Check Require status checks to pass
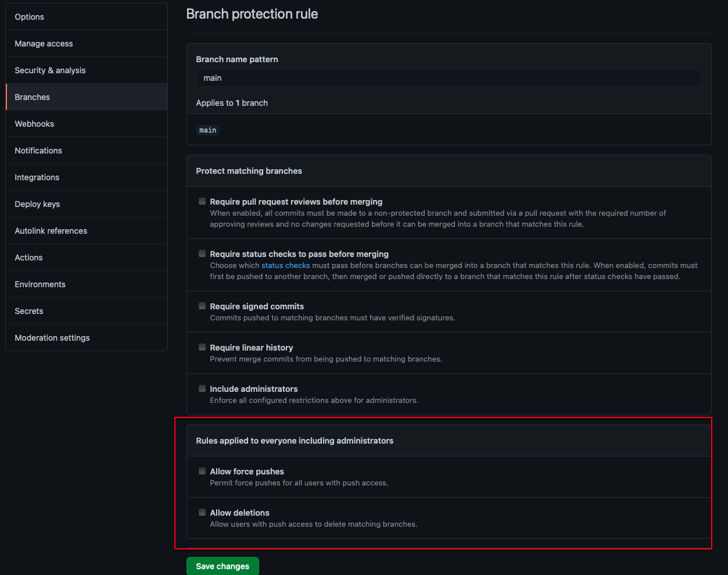 coord(202,254)
